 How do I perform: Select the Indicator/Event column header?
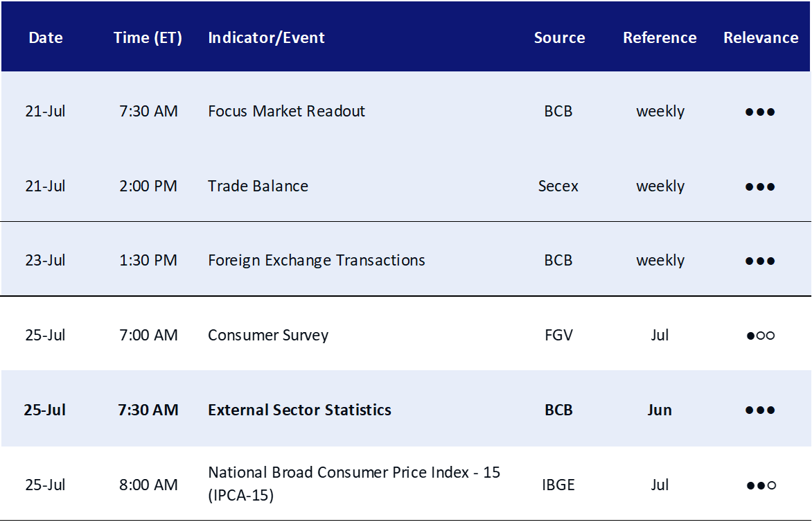click(x=266, y=38)
